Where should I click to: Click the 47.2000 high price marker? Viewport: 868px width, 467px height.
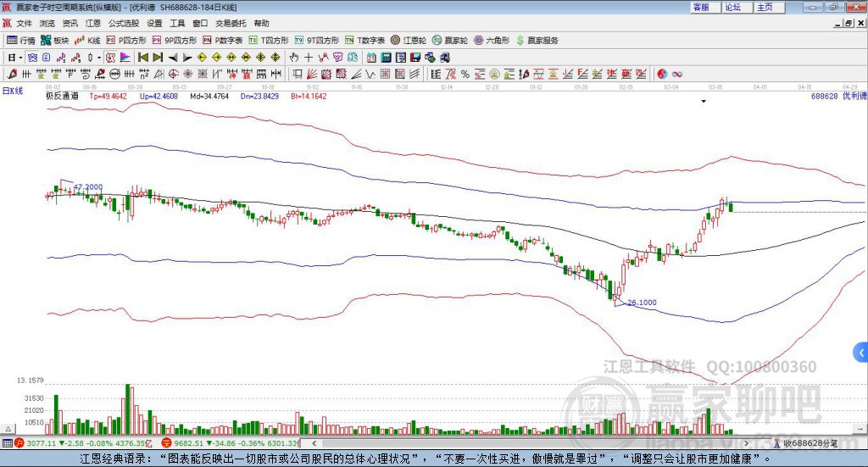[x=88, y=187]
